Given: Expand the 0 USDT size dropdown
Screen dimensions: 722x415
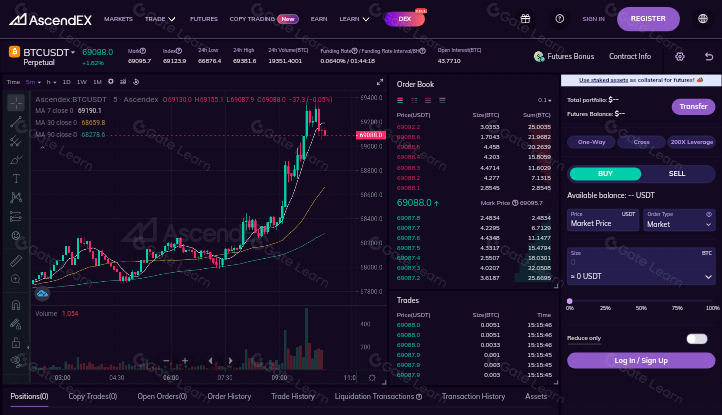Looking at the screenshot, I should pos(708,276).
